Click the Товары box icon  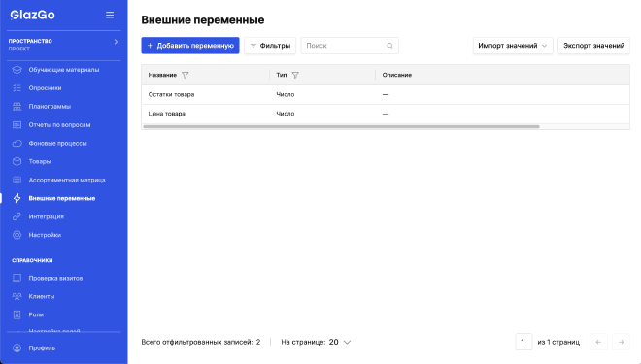pyautogui.click(x=17, y=162)
